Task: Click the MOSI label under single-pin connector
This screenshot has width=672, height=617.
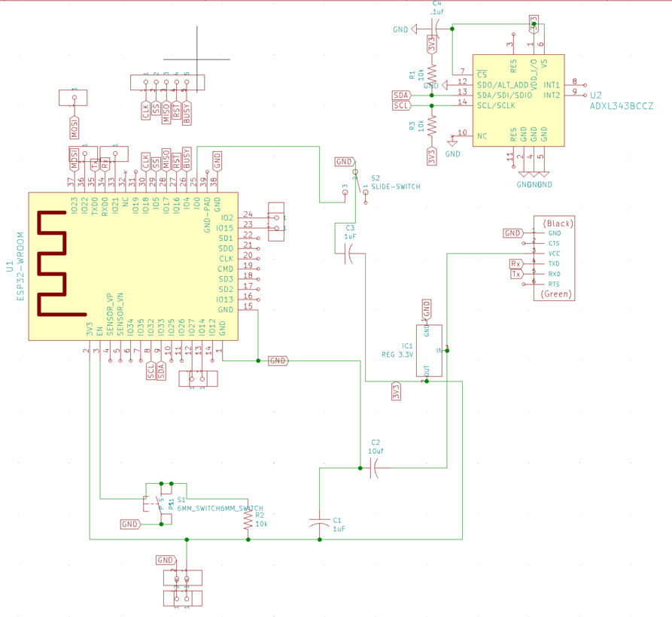Action: 74,127
